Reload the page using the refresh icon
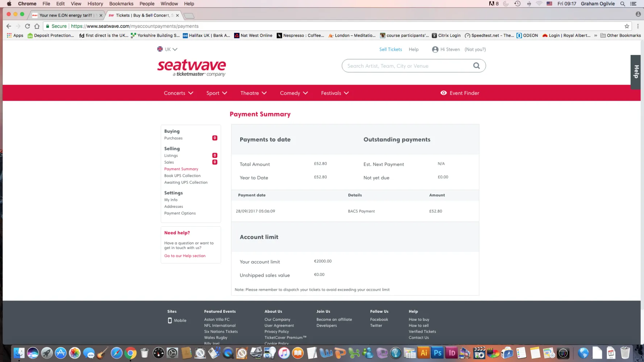644x362 pixels. tap(28, 26)
